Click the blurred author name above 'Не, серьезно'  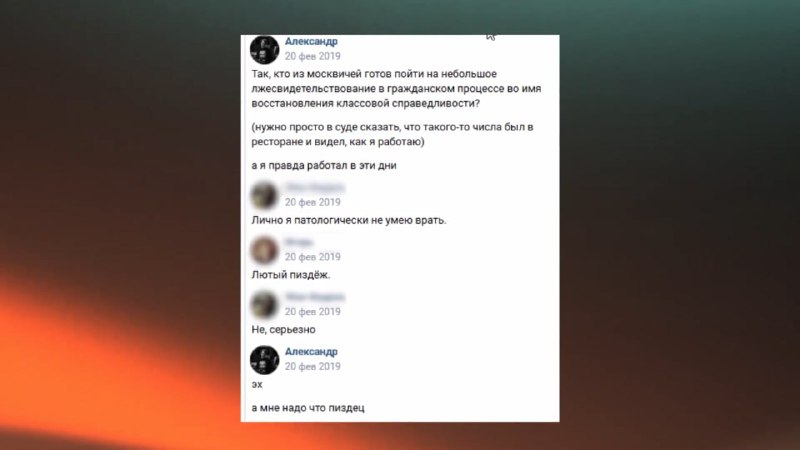click(315, 297)
